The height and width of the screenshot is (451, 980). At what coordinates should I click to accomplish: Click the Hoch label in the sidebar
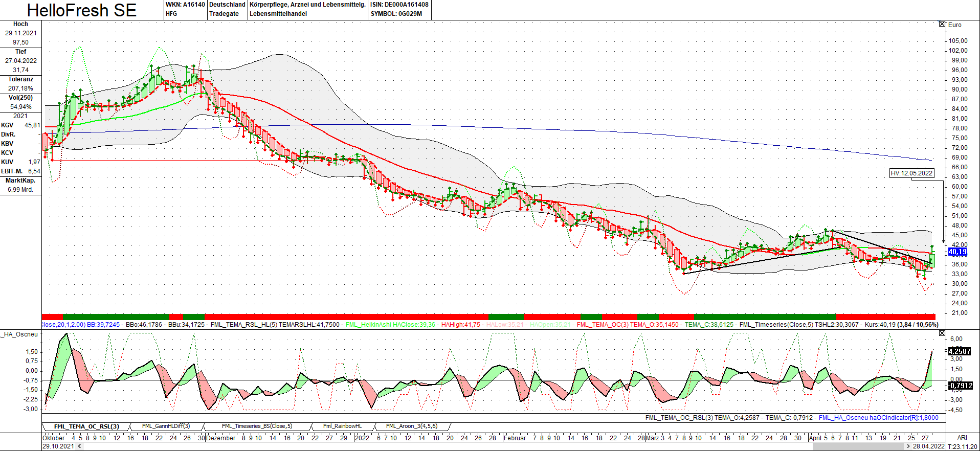[20, 24]
